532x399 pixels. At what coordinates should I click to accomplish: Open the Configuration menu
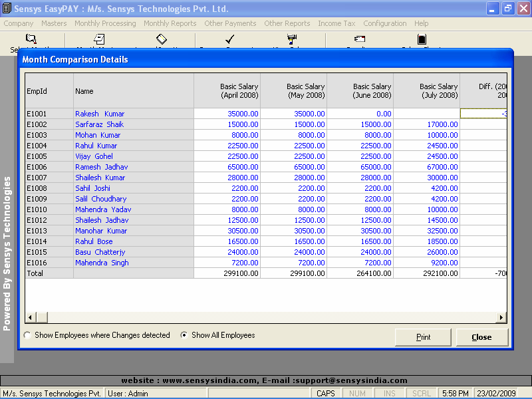385,23
